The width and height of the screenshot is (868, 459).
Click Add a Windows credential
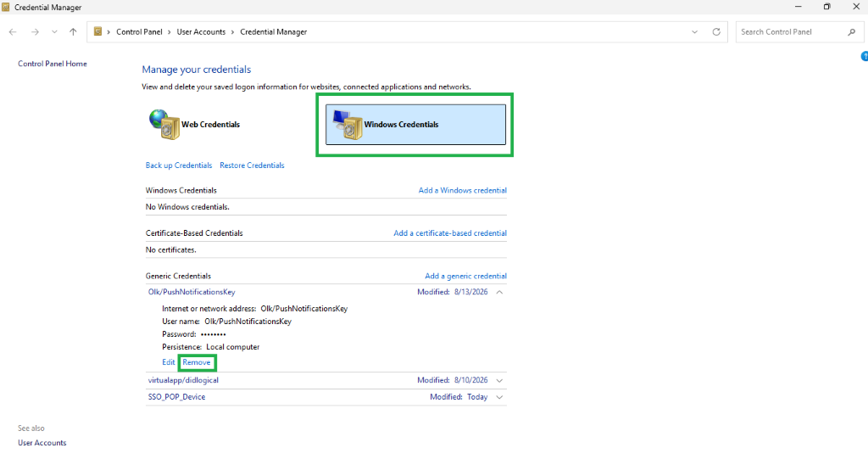[462, 190]
